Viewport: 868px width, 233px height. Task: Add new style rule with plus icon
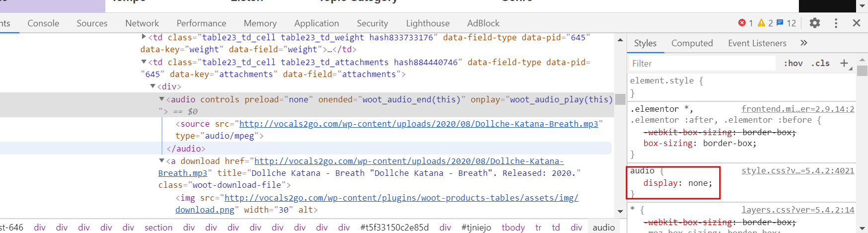844,63
